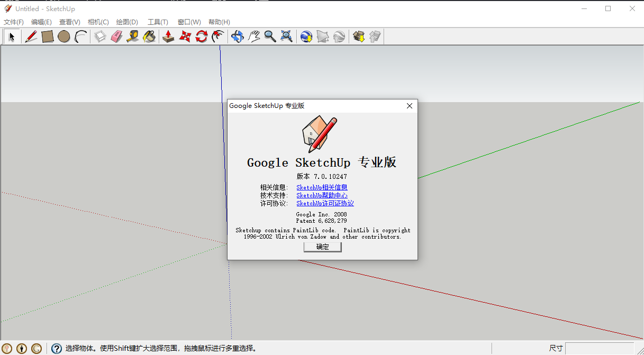Activate the Tape Measure tool

(x=133, y=37)
